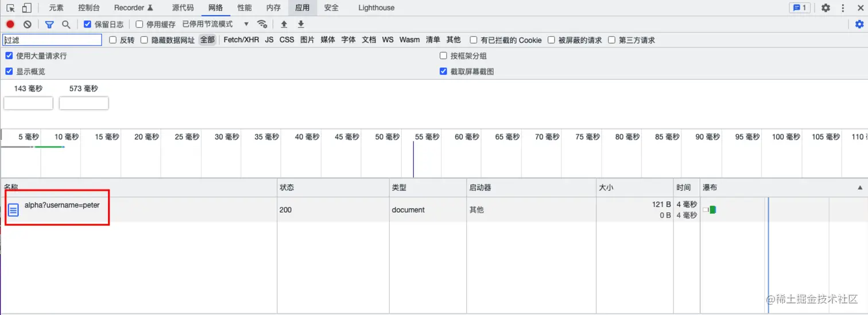Stop network recording with red button
The width and height of the screenshot is (868, 315).
point(10,24)
